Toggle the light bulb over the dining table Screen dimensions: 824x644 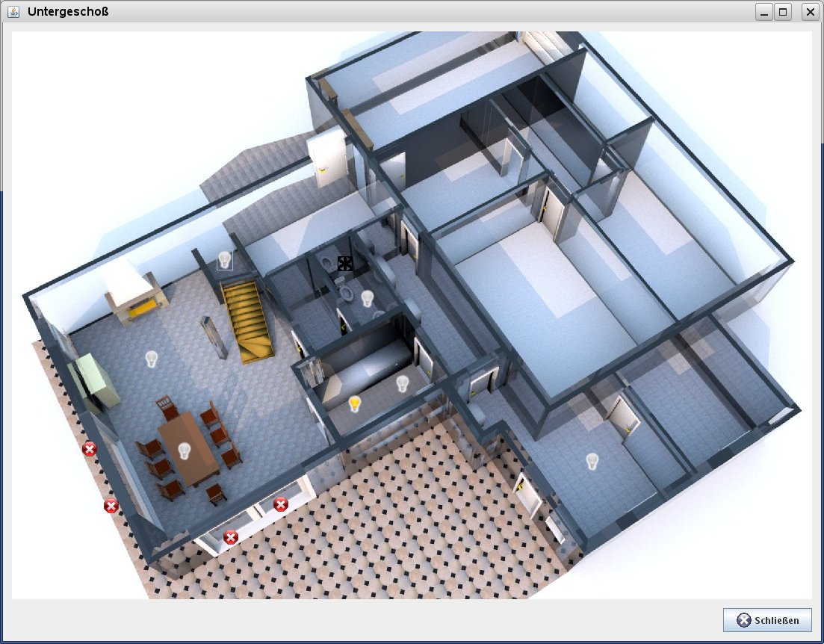point(184,451)
